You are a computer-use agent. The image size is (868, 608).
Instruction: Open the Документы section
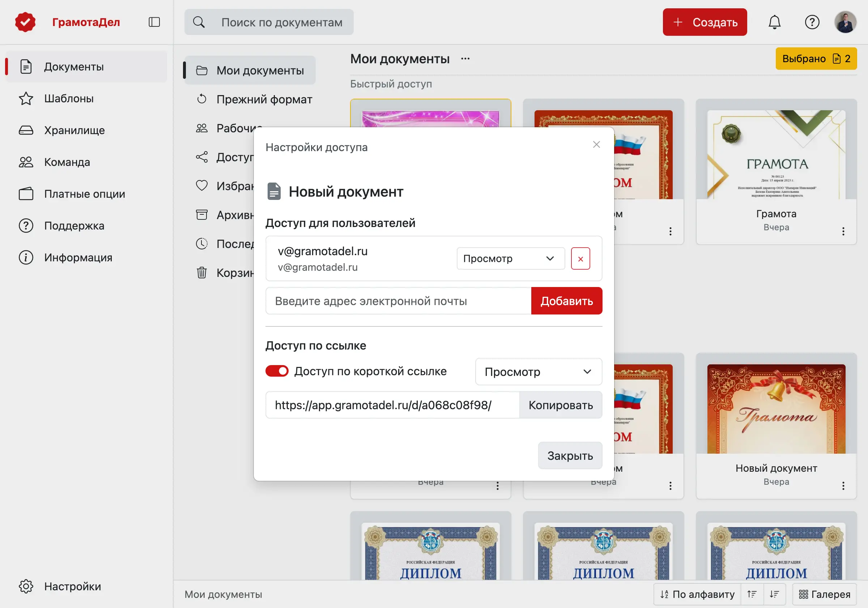(x=86, y=67)
